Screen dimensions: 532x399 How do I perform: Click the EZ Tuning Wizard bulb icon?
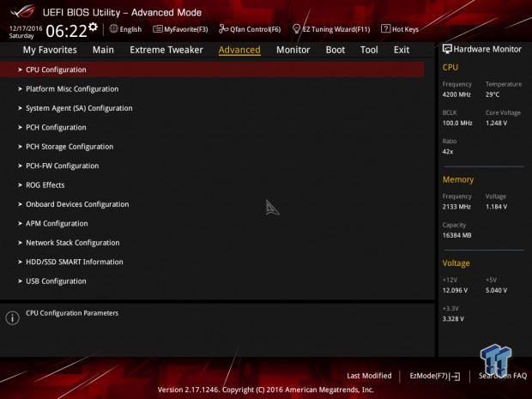click(296, 29)
